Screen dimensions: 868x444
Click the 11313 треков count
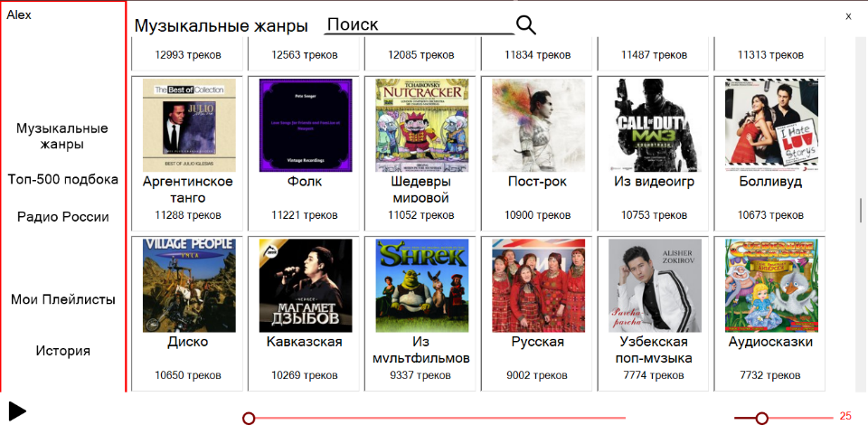pos(770,55)
